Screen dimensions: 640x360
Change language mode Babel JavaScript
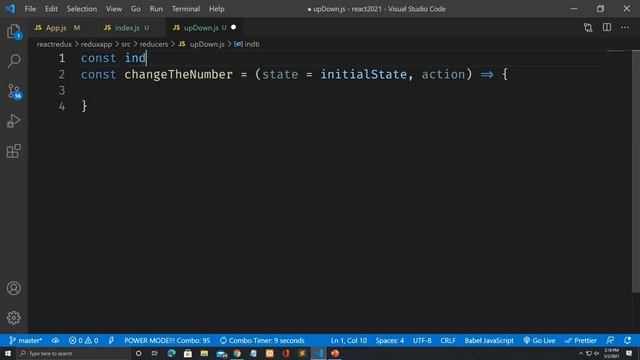(489, 340)
